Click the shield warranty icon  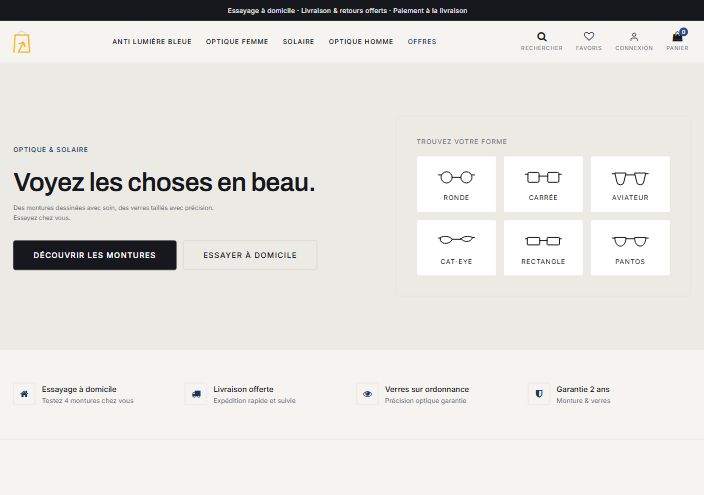(x=539, y=394)
